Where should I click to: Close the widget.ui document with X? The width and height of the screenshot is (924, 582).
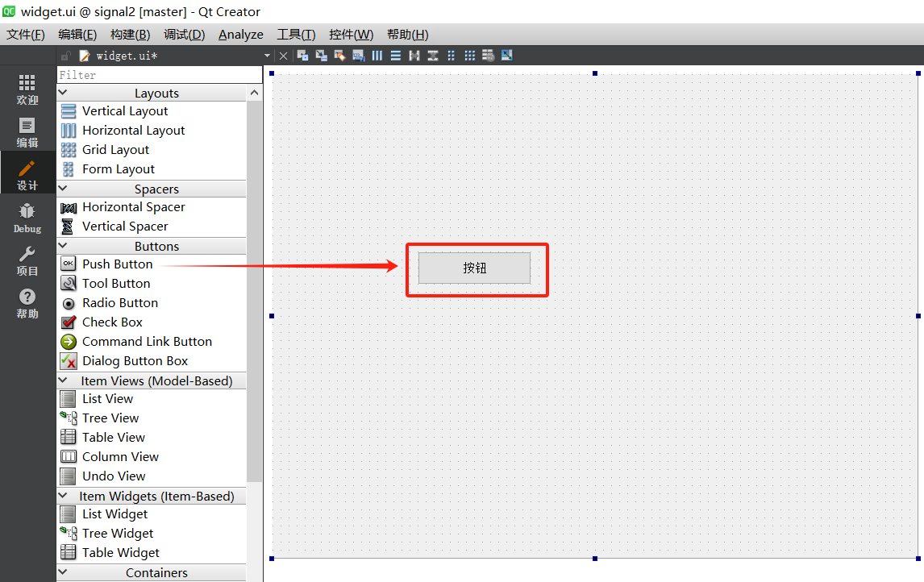(x=284, y=56)
